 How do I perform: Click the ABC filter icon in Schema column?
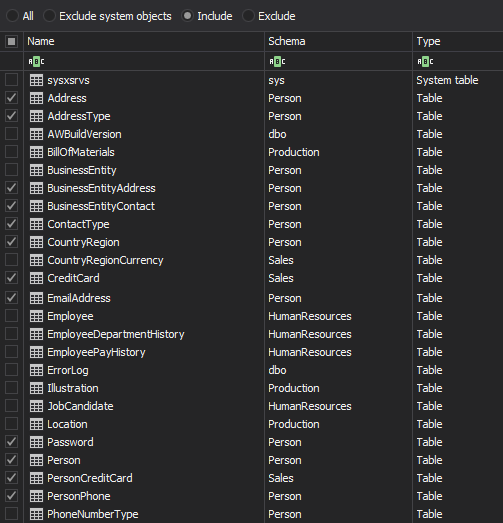[x=277, y=61]
